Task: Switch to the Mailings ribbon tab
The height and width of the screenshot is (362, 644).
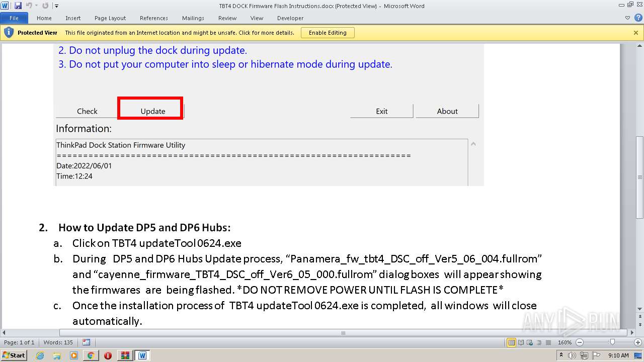Action: [x=193, y=18]
